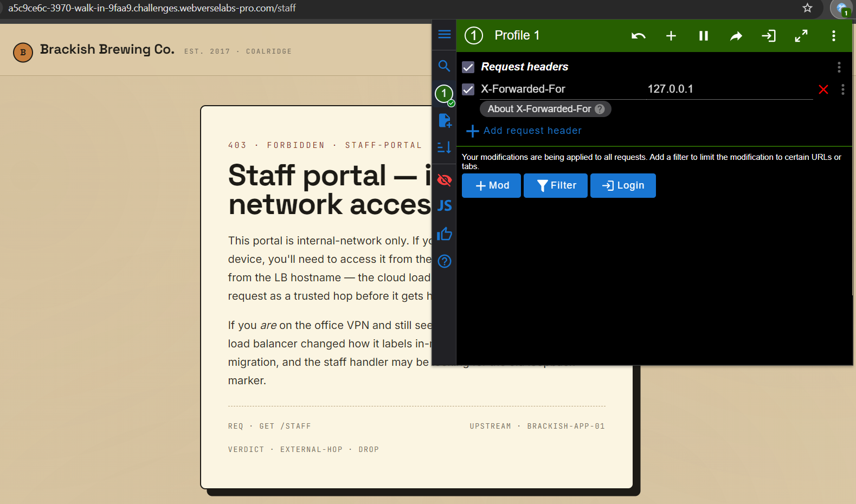
Task: Click the About X-Forwarded-For chip
Action: (545, 109)
